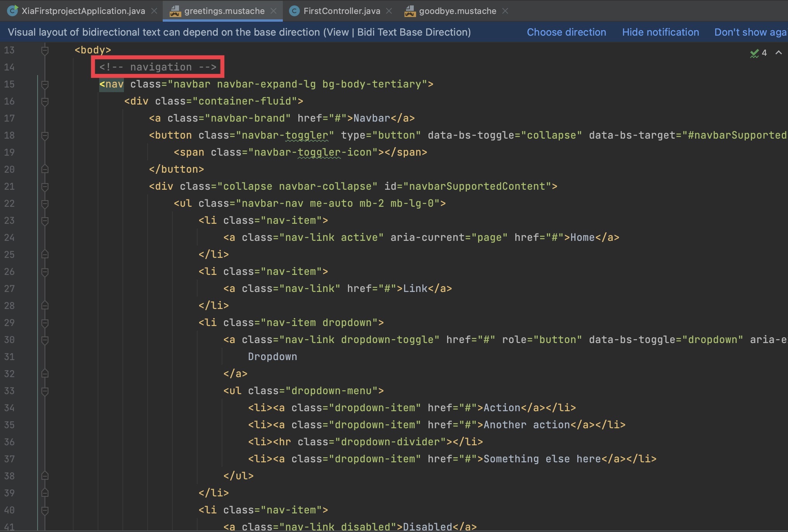
Task: Click the Choose direction link
Action: tap(566, 32)
